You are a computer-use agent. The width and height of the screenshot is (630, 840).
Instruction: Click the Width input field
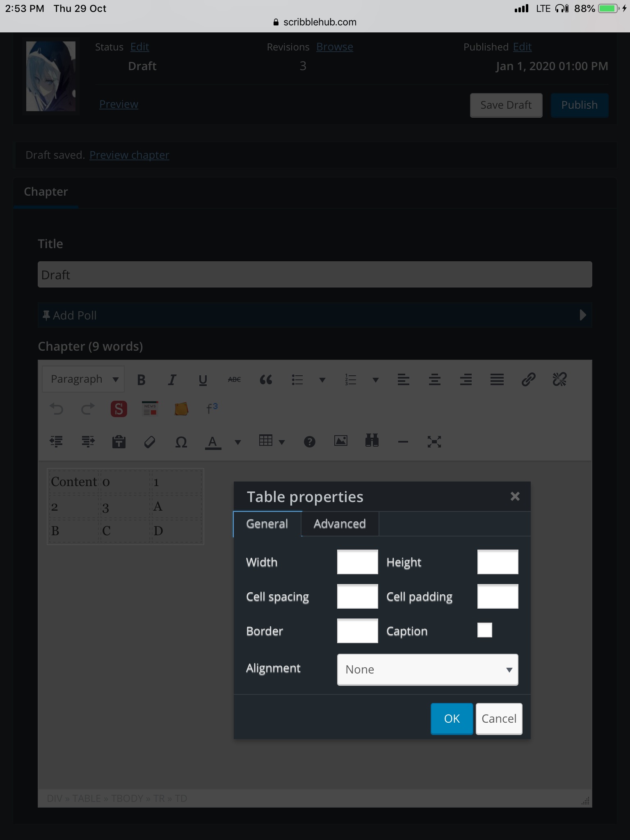click(x=357, y=562)
